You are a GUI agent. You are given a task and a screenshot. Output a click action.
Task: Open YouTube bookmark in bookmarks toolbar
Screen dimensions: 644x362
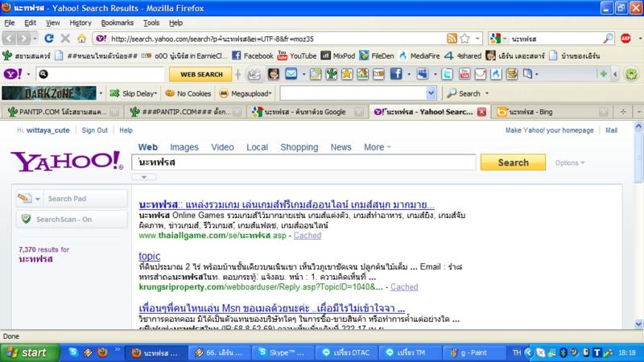tap(297, 56)
